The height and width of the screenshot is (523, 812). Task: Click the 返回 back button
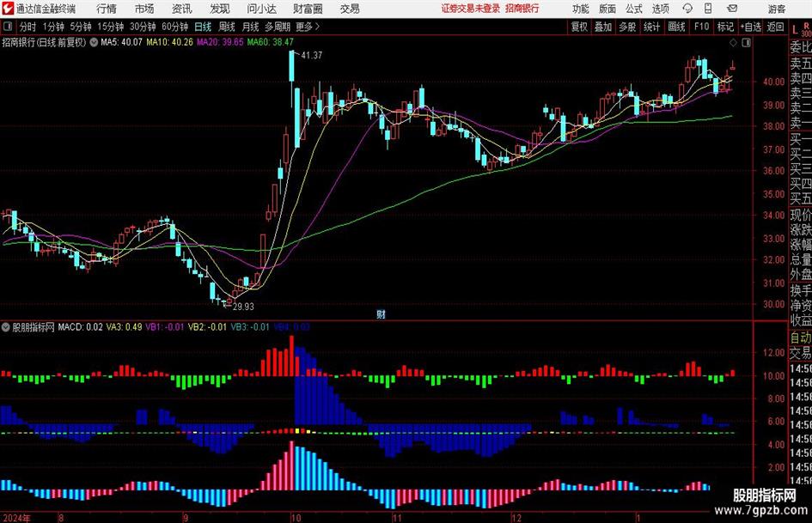[775, 27]
